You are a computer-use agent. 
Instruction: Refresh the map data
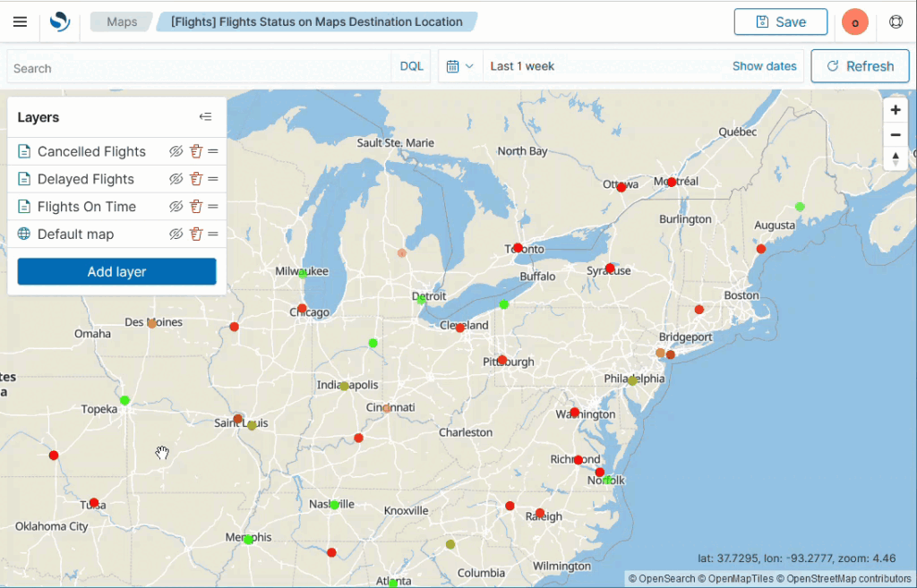pos(860,66)
